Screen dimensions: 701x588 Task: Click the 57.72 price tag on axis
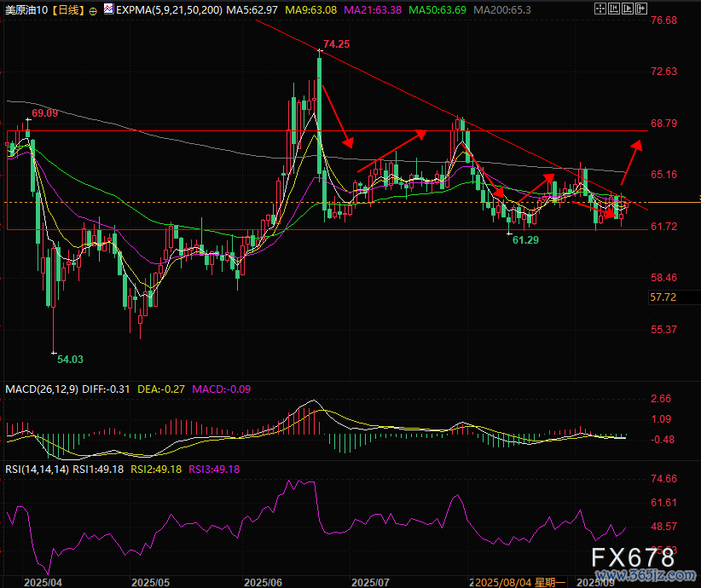coord(663,297)
